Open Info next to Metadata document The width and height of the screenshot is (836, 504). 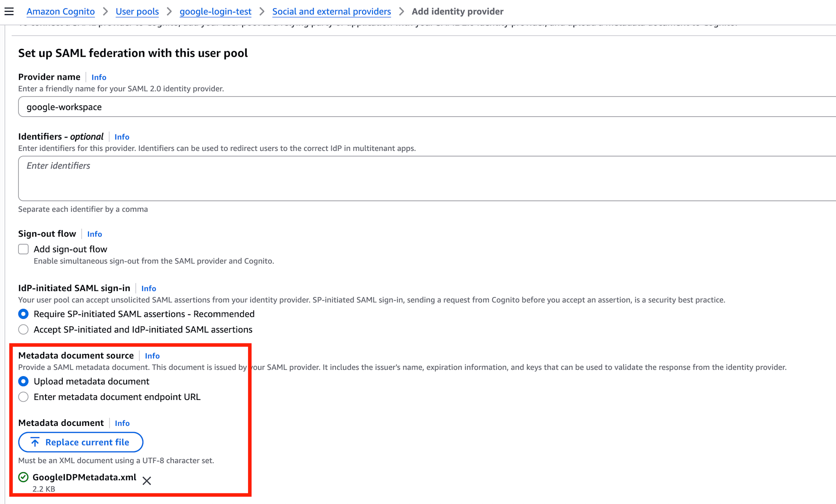pyautogui.click(x=122, y=423)
